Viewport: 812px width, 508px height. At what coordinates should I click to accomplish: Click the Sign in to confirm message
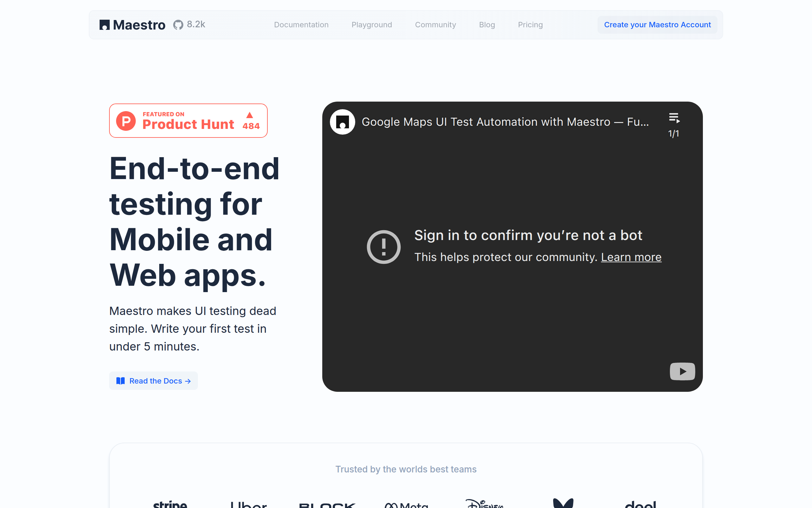click(528, 235)
